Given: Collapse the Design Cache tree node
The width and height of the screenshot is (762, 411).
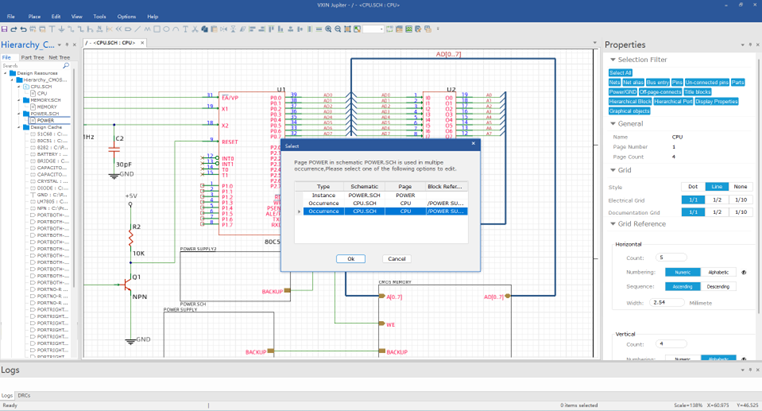Looking at the screenshot, I should 19,127.
